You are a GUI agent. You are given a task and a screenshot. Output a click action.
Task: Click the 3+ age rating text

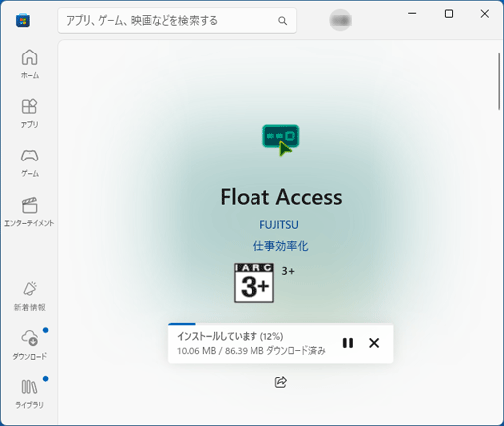coord(288,271)
